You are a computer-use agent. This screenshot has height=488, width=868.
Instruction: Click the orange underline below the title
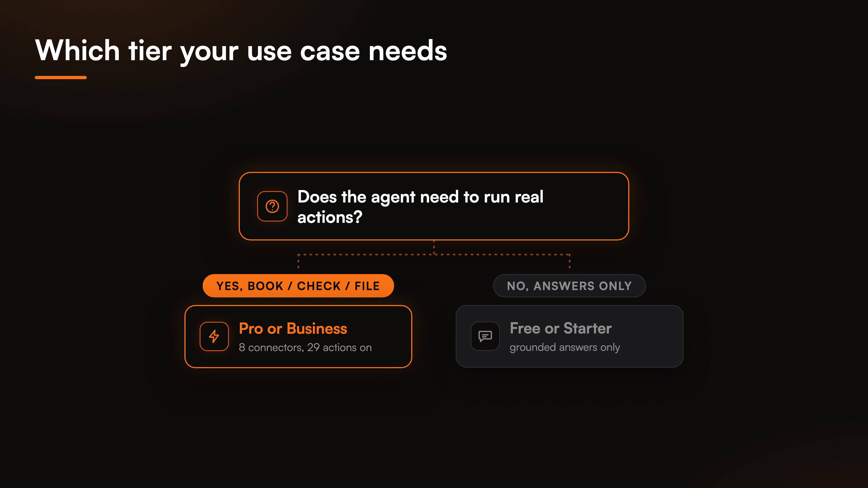[x=61, y=78]
